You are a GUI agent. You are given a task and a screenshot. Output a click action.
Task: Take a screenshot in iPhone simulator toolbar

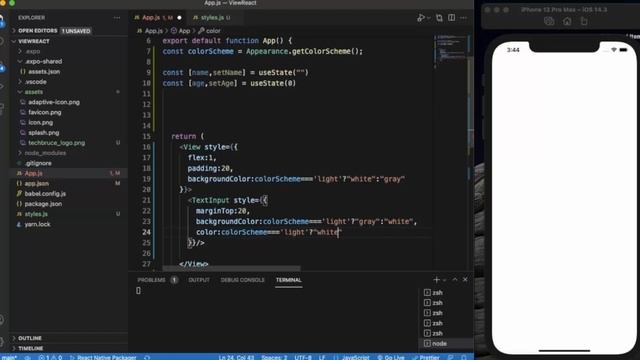tap(549, 21)
